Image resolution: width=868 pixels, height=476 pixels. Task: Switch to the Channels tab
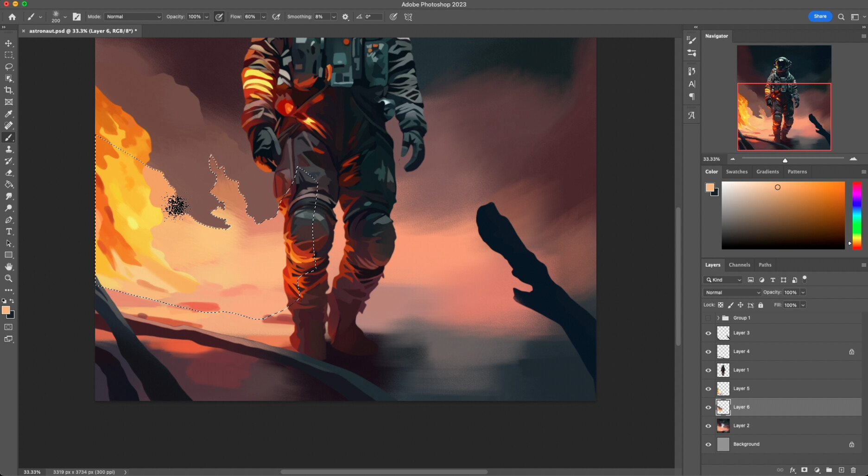pyautogui.click(x=739, y=264)
